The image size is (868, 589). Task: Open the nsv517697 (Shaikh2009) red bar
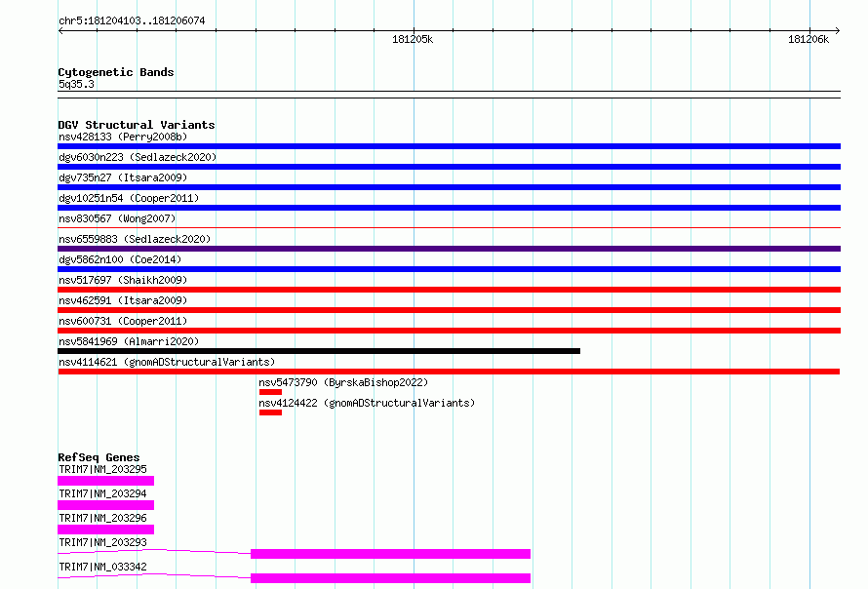coord(449,290)
